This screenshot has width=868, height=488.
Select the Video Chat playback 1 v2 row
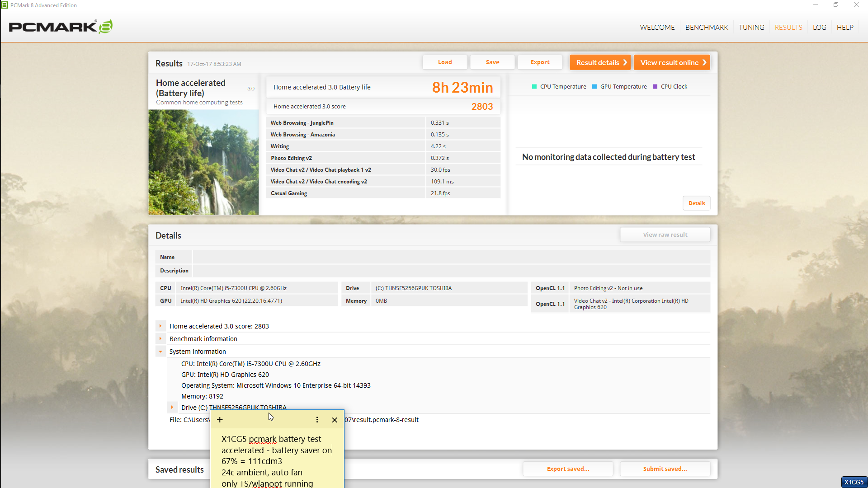click(383, 169)
